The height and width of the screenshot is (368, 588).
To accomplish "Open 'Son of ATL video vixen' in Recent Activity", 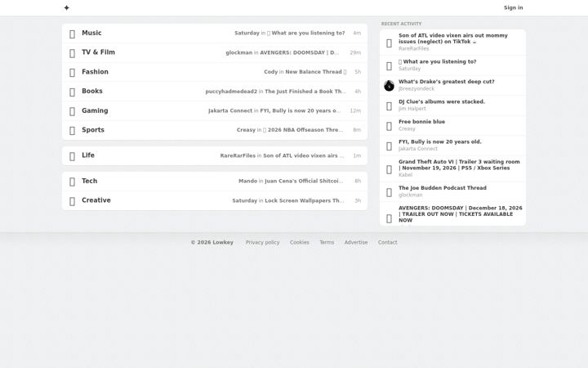I will [x=453, y=38].
